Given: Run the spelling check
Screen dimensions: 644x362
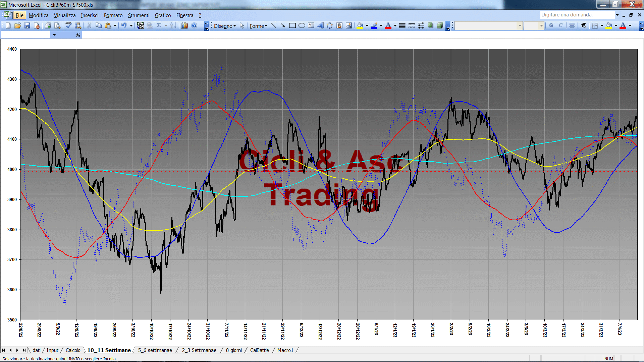Looking at the screenshot, I should (68, 25).
